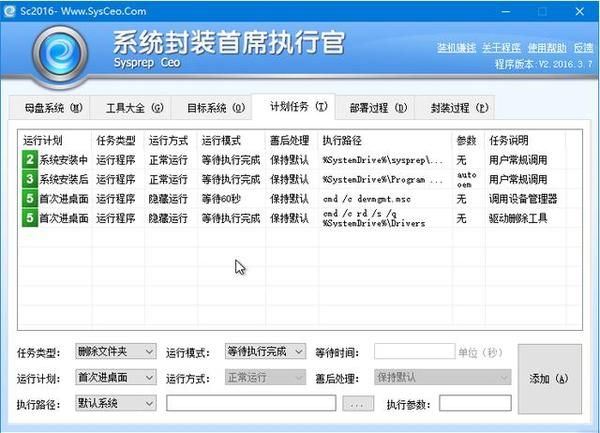Viewport: 600px width, 433px height.
Task: Click the cmd /c devmgmt.msc path cell
Action: [x=367, y=199]
